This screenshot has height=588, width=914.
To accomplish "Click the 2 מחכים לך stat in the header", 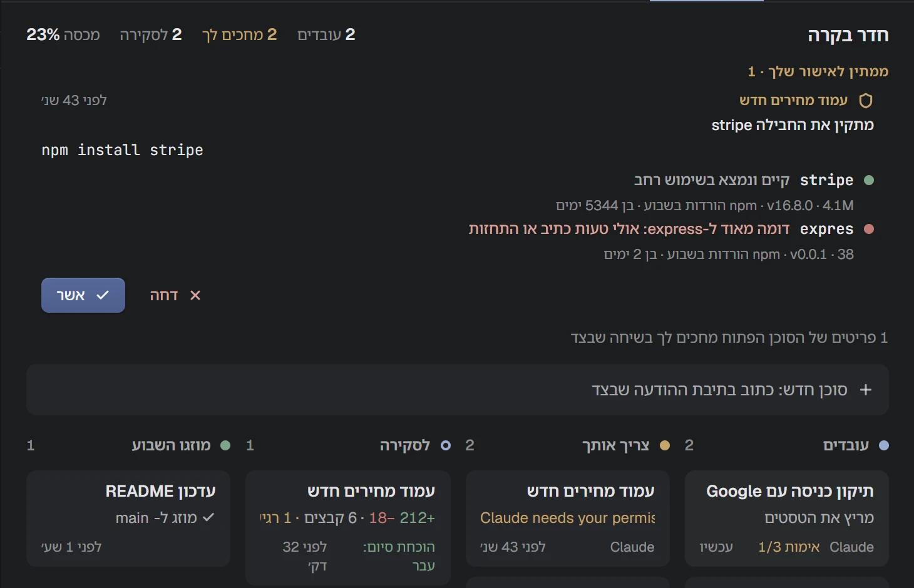I will click(239, 34).
